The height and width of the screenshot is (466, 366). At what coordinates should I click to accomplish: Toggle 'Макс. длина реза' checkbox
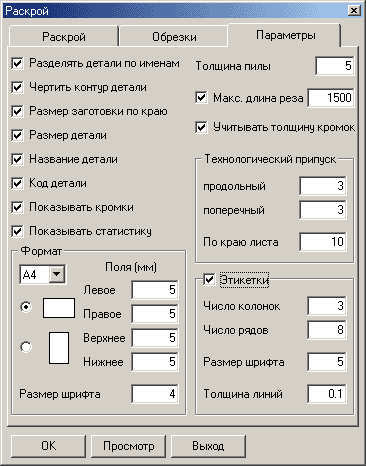click(201, 98)
